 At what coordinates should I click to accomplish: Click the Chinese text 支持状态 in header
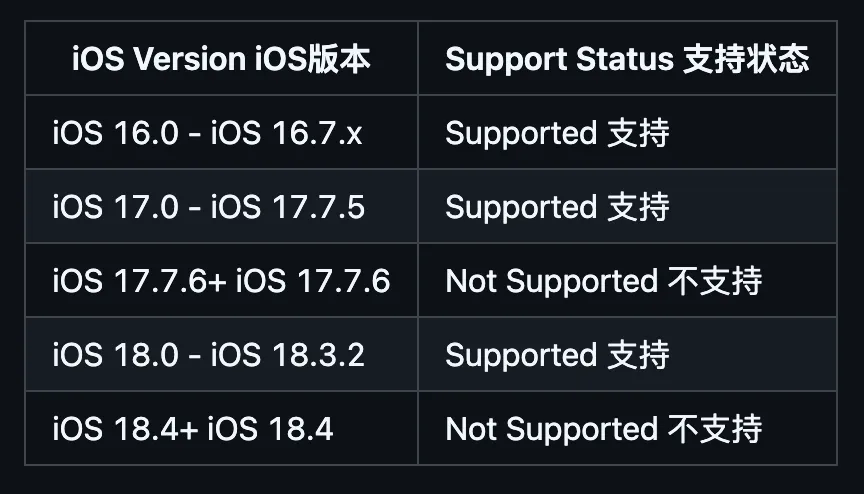coord(746,59)
